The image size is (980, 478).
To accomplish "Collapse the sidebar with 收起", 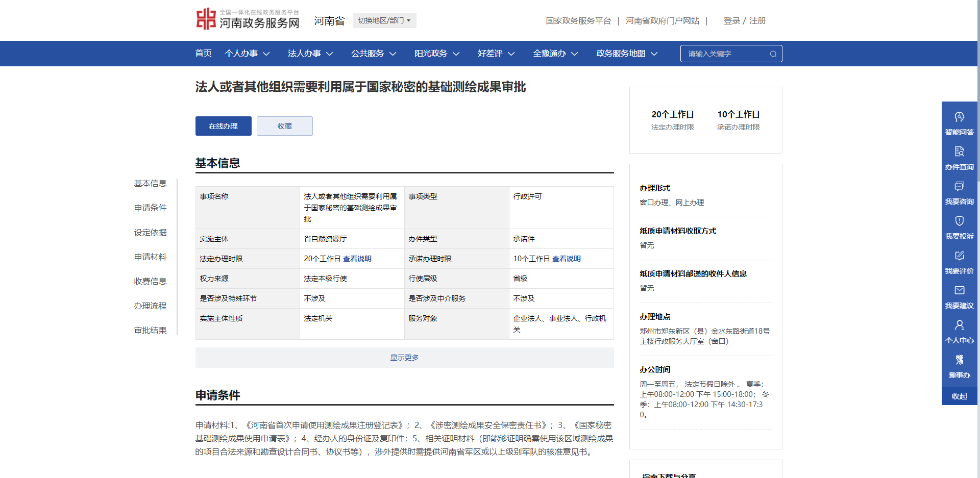I will [960, 396].
